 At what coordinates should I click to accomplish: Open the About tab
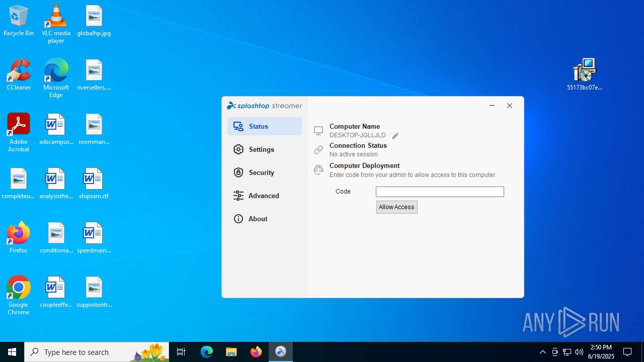click(x=264, y=219)
